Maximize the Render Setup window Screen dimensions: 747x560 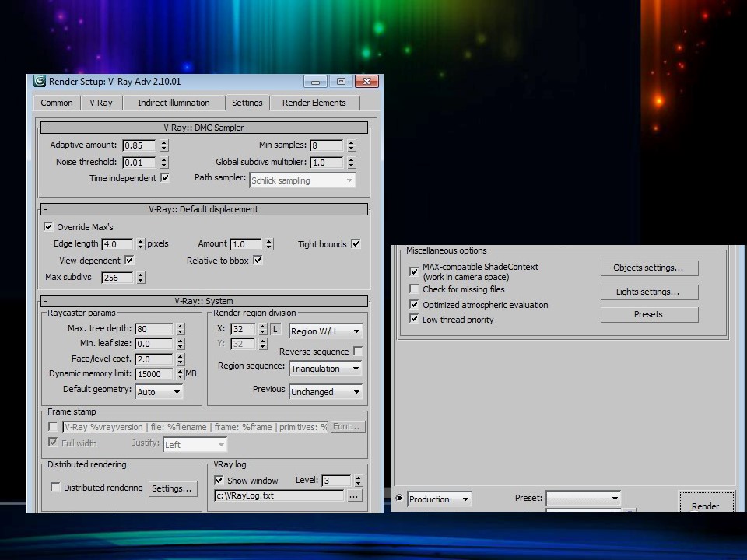pyautogui.click(x=341, y=82)
